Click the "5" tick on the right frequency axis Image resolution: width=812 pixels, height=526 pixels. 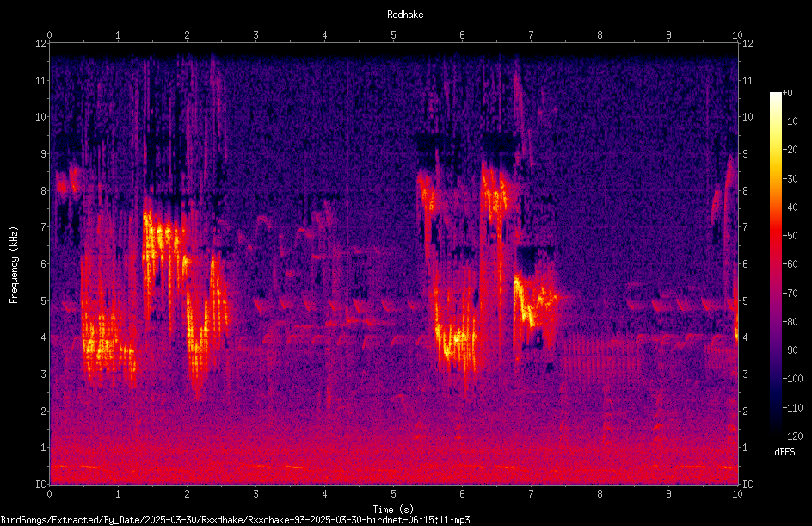(745, 300)
